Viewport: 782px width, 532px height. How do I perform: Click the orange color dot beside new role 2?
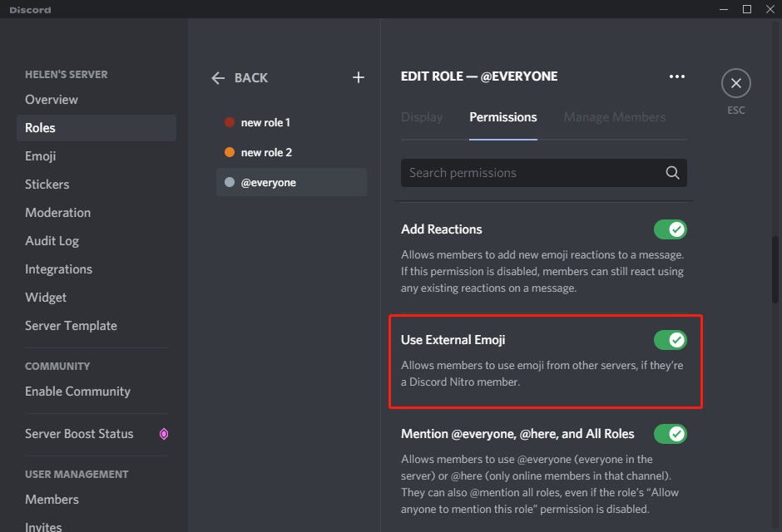click(228, 152)
